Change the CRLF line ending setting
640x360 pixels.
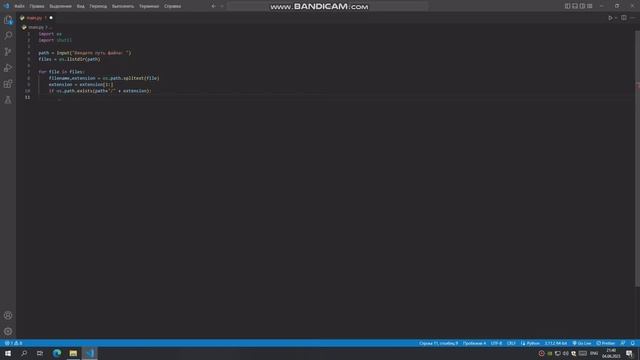(x=511, y=343)
